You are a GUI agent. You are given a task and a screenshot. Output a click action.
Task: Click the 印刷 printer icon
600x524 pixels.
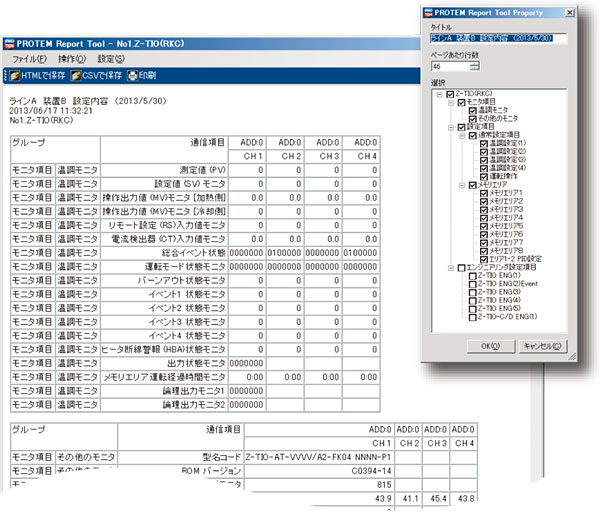(x=132, y=75)
